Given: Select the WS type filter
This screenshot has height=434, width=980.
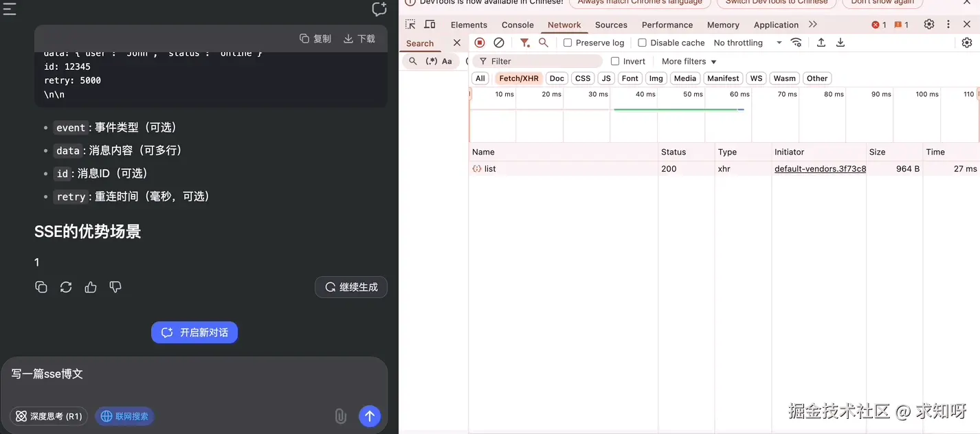Looking at the screenshot, I should click(756, 78).
